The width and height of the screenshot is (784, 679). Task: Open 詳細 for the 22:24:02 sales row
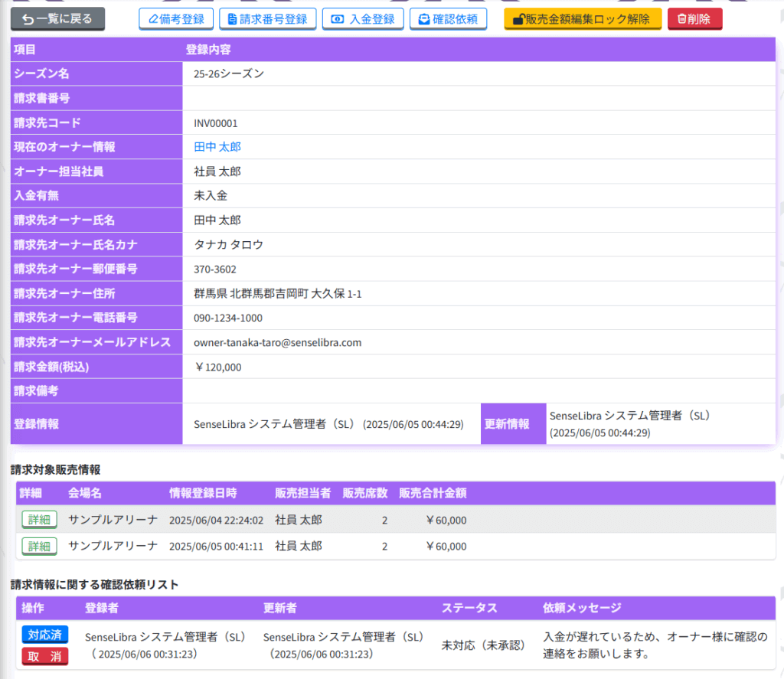pyautogui.click(x=40, y=521)
